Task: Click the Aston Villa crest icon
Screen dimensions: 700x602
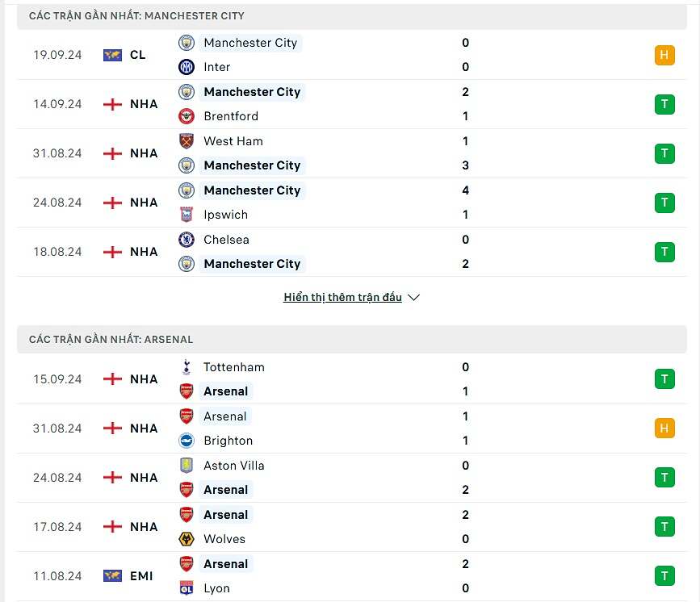Action: [x=187, y=466]
